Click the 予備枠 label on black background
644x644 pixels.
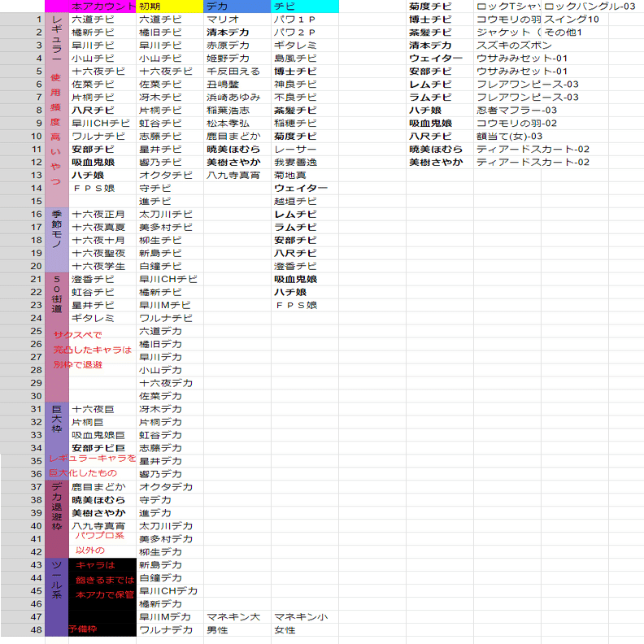click(83, 629)
